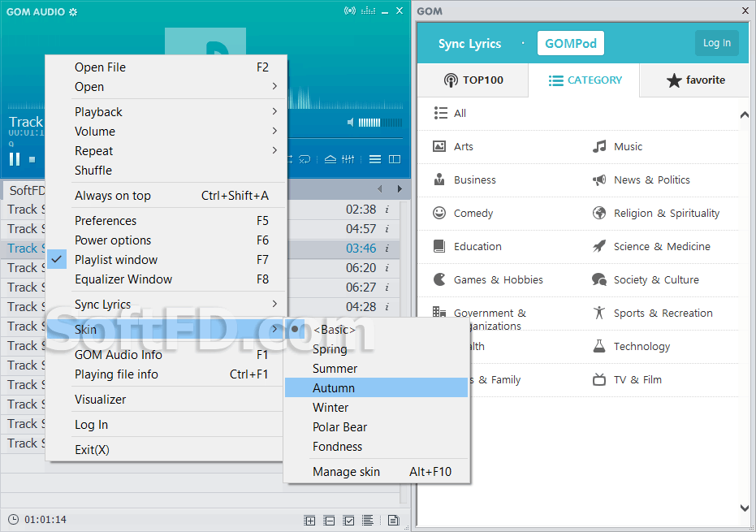Toggle Shuffle in the context menu
756x532 pixels.
click(166, 171)
